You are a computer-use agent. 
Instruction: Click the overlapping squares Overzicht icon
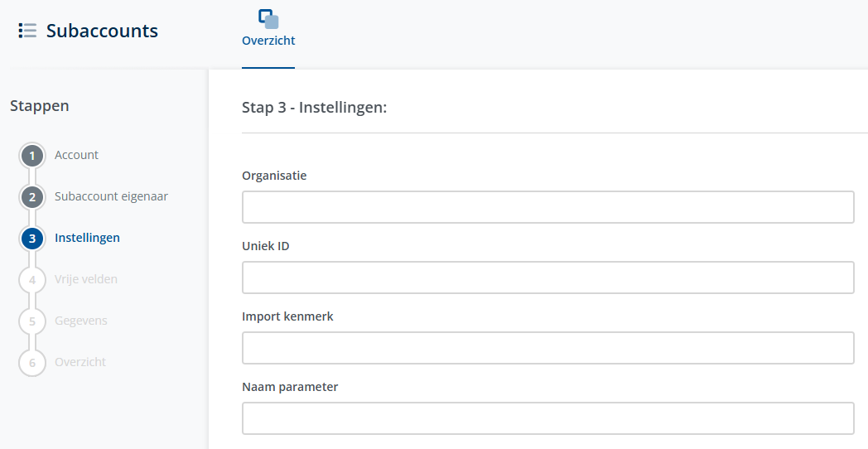coord(268,18)
